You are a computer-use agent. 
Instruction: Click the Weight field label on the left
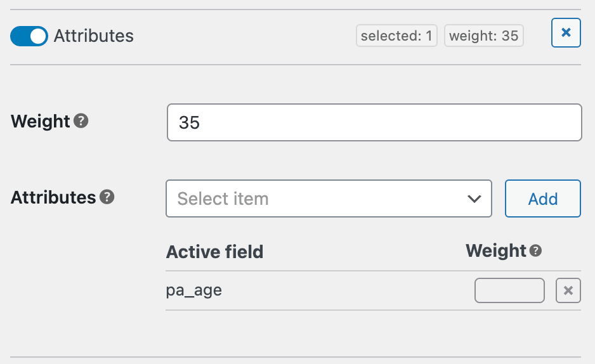(41, 121)
